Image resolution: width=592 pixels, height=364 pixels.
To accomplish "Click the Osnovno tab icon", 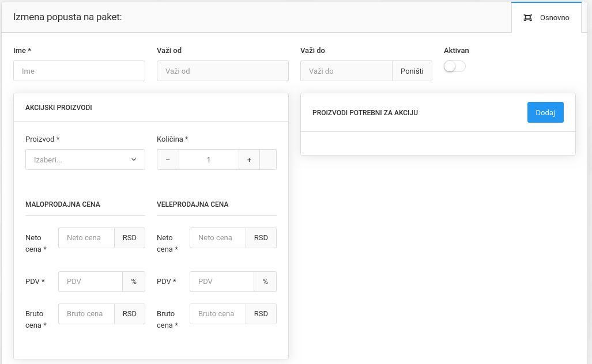I will pyautogui.click(x=527, y=17).
